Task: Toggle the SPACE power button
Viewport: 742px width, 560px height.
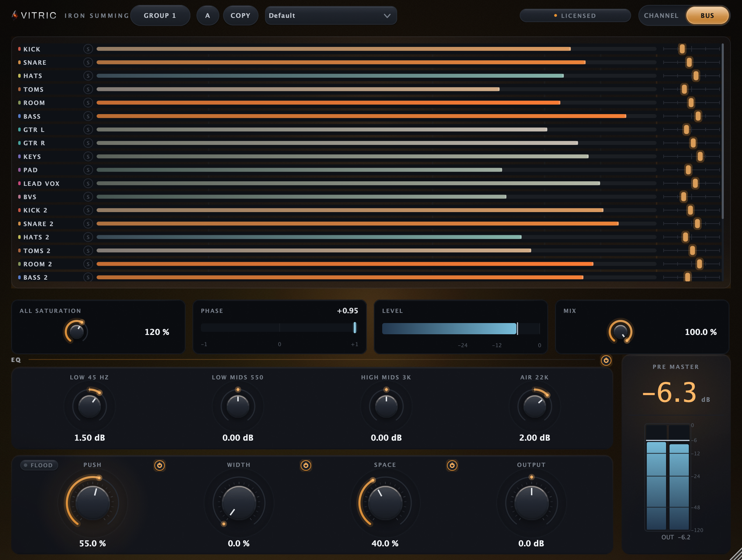Action: pyautogui.click(x=452, y=465)
